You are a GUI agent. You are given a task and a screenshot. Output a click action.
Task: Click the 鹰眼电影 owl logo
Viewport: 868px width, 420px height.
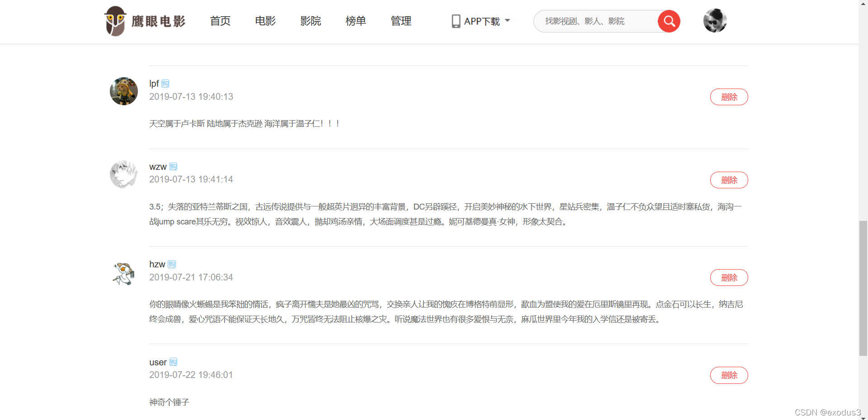[115, 21]
